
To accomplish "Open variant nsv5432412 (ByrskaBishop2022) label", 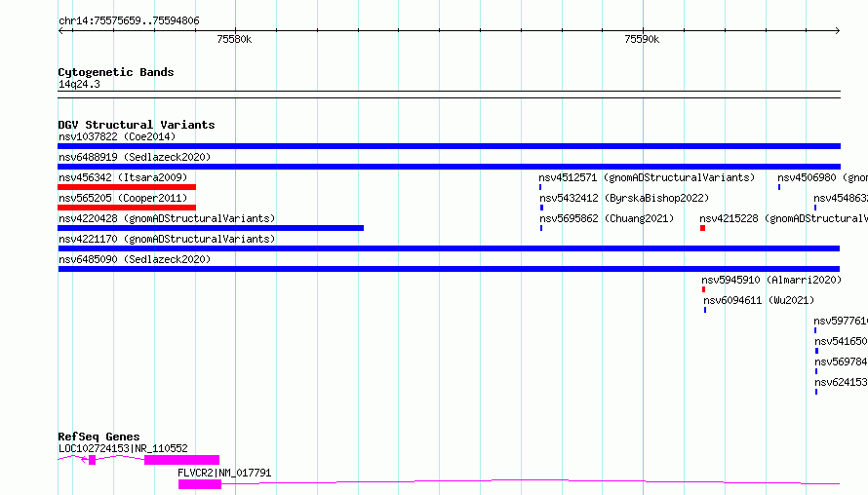I will [x=624, y=198].
